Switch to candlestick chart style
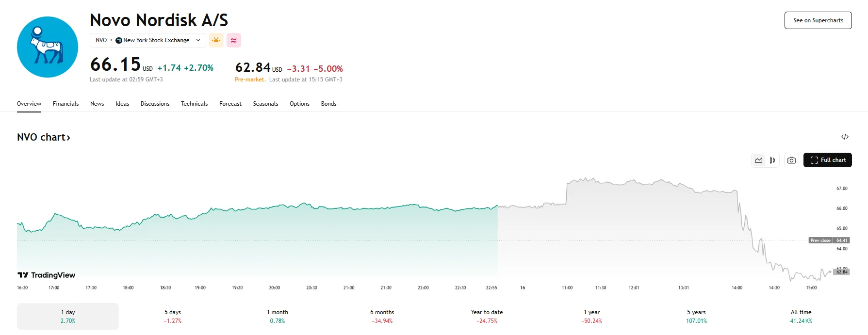868x335 pixels. (772, 160)
